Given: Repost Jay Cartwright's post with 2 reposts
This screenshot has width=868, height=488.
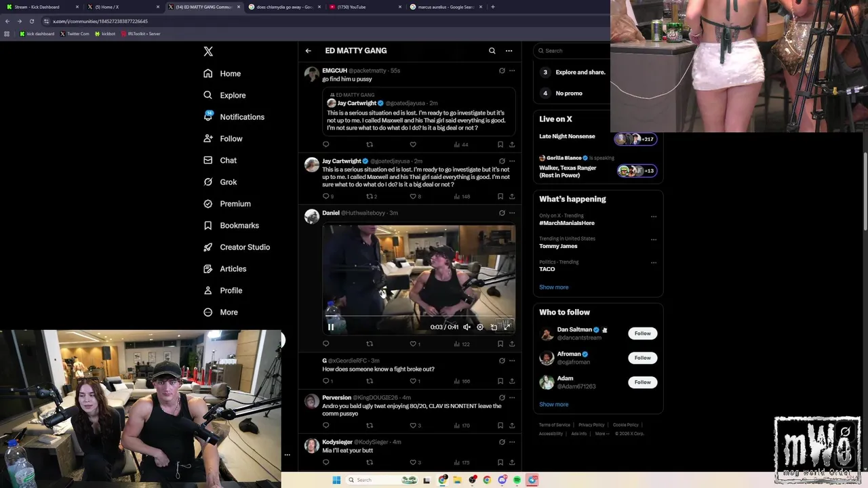Looking at the screenshot, I should (372, 197).
